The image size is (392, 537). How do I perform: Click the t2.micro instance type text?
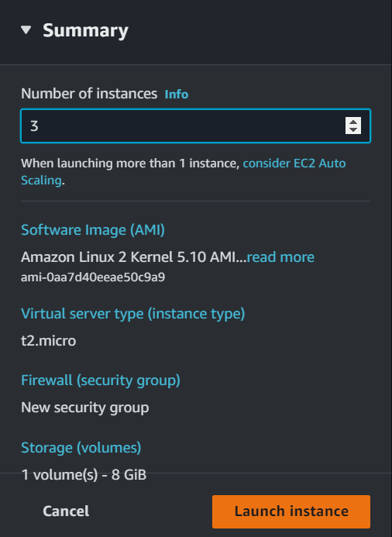pyautogui.click(x=48, y=341)
